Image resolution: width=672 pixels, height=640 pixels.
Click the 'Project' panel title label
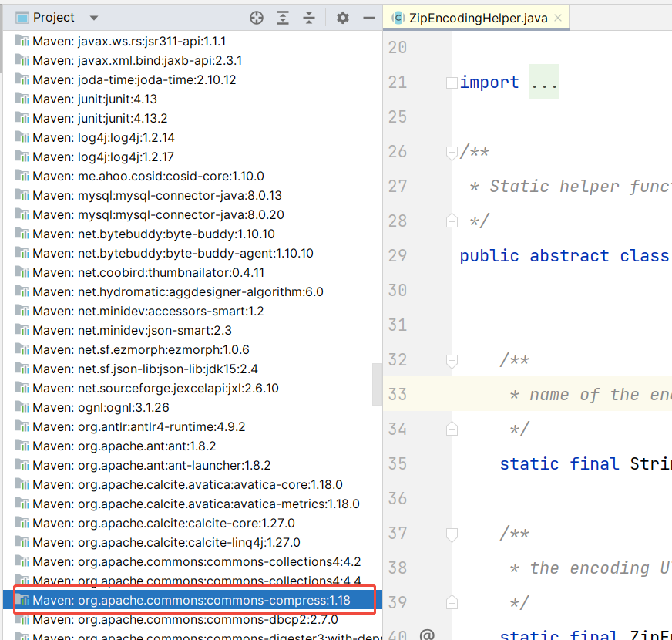tap(54, 18)
